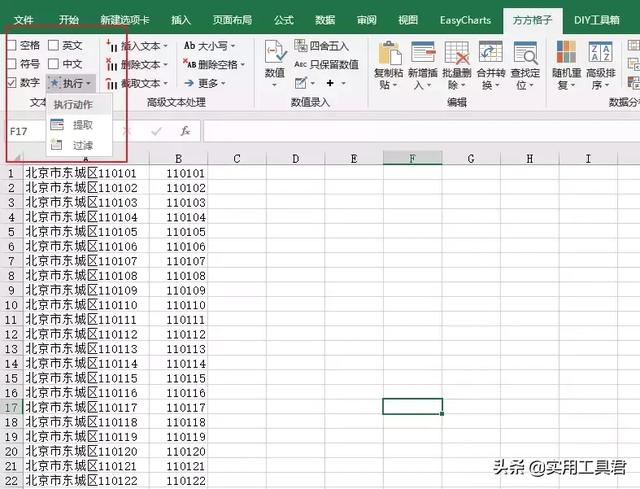The height and width of the screenshot is (489, 640).
Task: Open the 批量删除 batch delete tool
Action: point(457,65)
